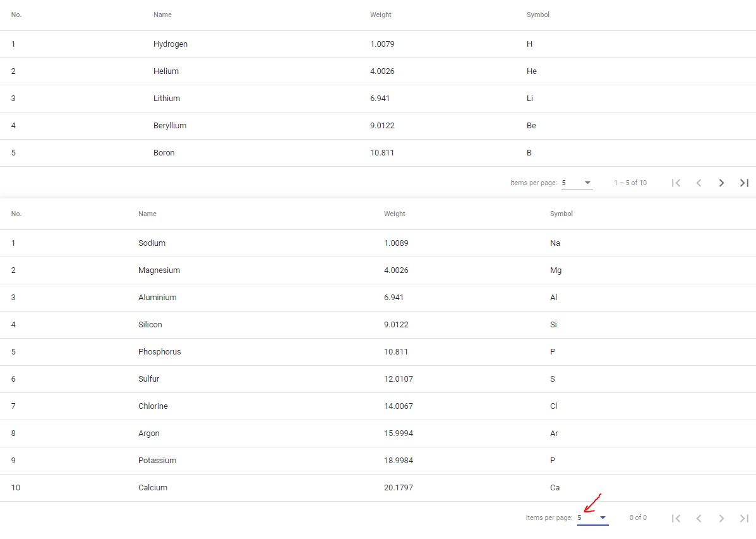Open bottom table items per page dropdown

592,518
